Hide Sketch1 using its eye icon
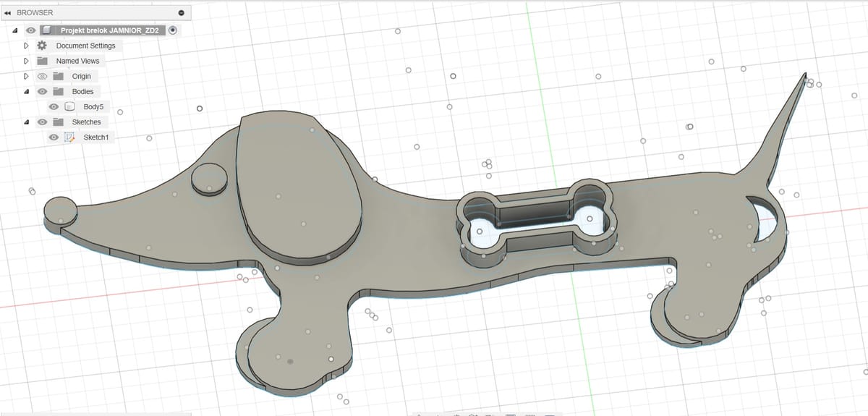Viewport: 868px width, 416px height. pyautogui.click(x=54, y=137)
